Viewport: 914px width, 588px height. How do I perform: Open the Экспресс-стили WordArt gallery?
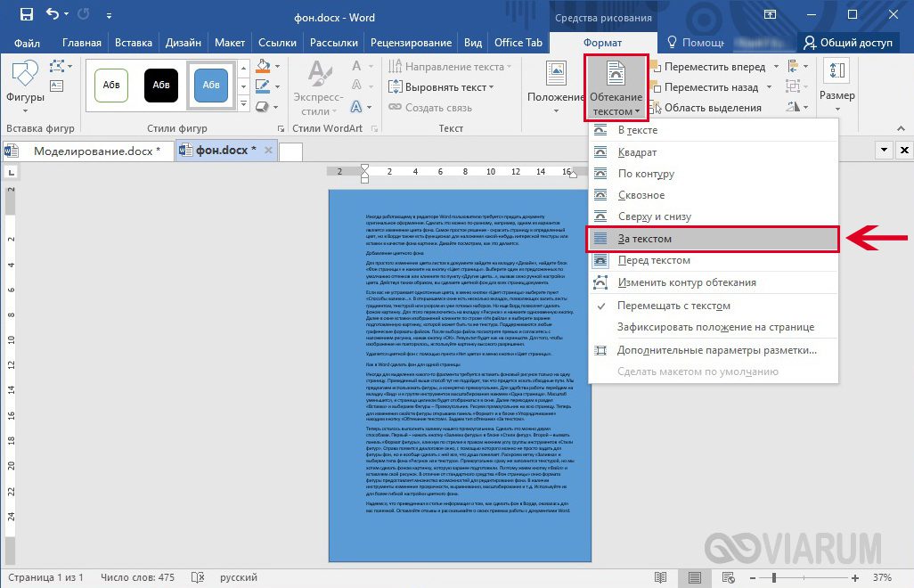coord(318,87)
